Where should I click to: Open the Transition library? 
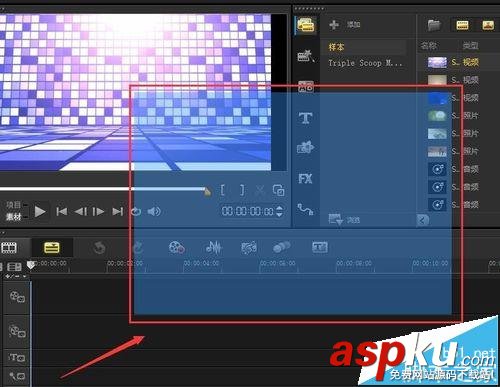tap(306, 86)
